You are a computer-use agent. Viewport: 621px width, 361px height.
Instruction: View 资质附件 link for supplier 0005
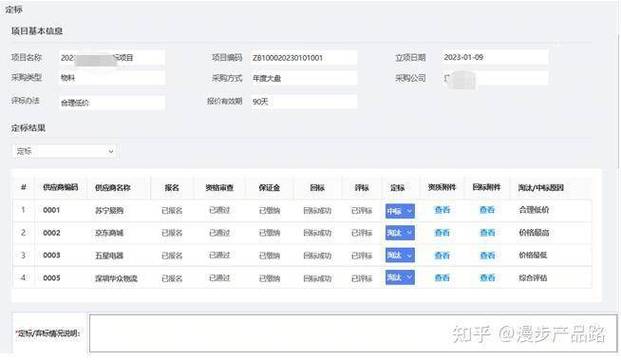click(x=442, y=278)
